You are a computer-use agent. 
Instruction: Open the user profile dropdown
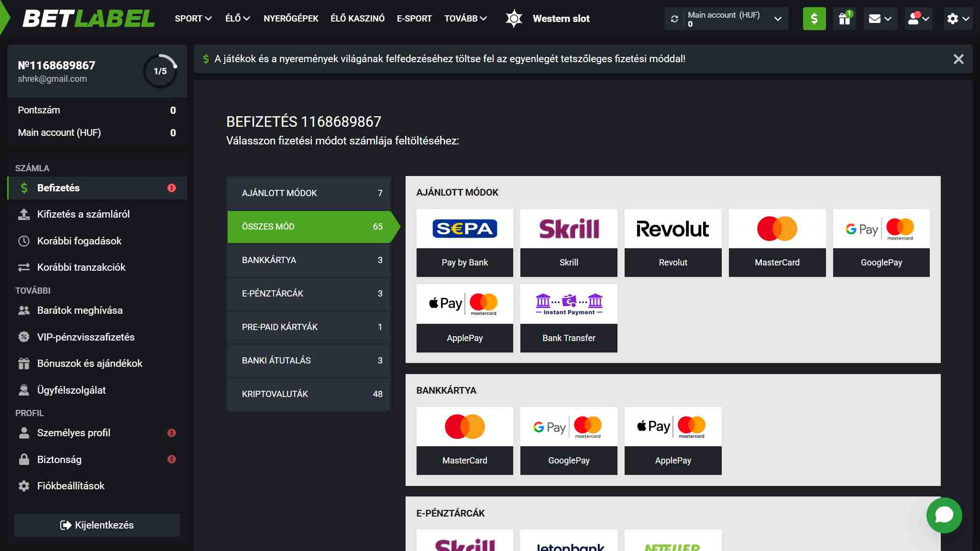(x=918, y=19)
